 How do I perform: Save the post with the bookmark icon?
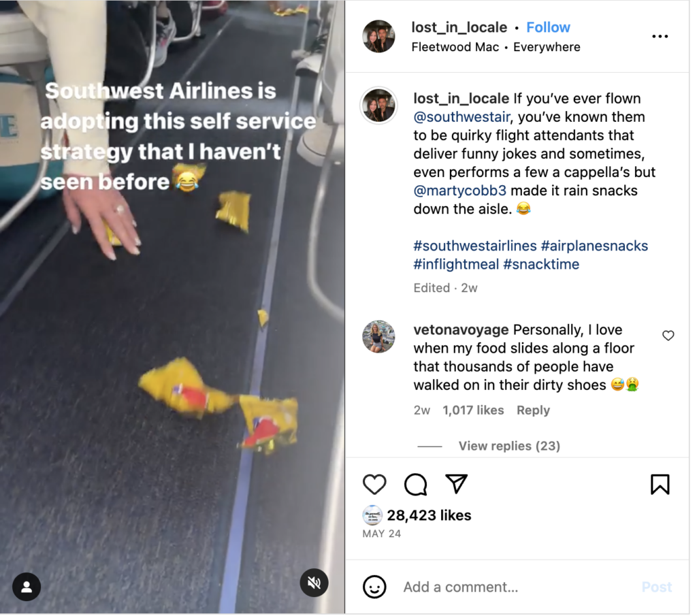click(660, 484)
